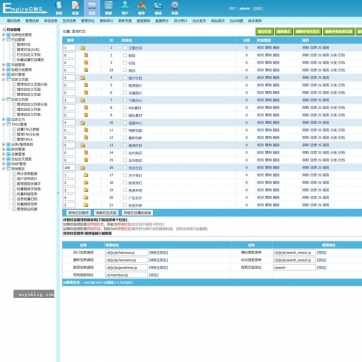Viewport: 362px width, 362px height.
Task: Collapse the 栏目管理 tree node
Action: 4,39
